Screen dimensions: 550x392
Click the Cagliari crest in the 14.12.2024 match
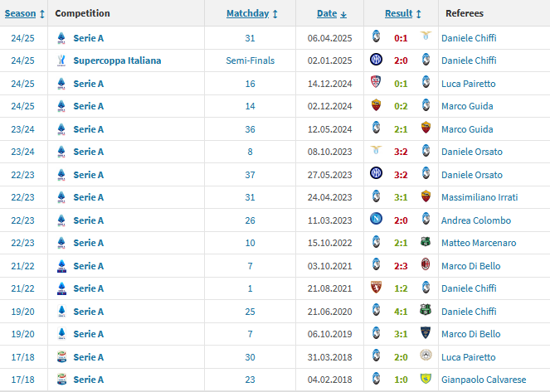tap(376, 84)
